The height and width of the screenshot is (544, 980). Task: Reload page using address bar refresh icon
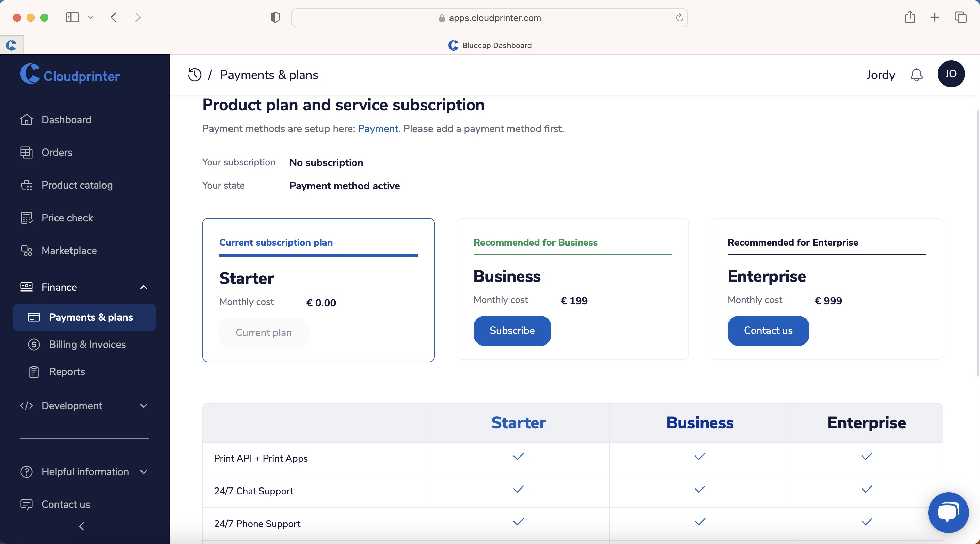(679, 17)
